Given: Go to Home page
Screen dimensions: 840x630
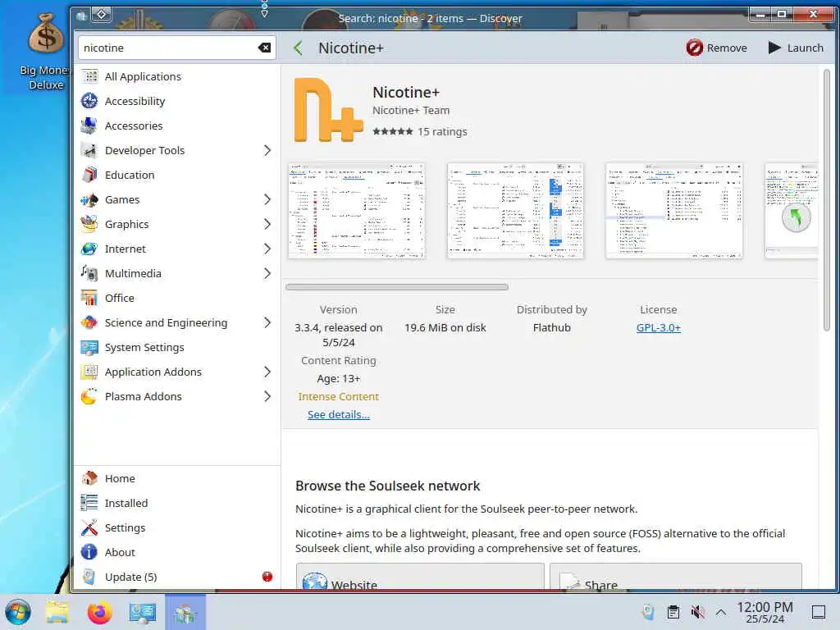Looking at the screenshot, I should pyautogui.click(x=177, y=478).
